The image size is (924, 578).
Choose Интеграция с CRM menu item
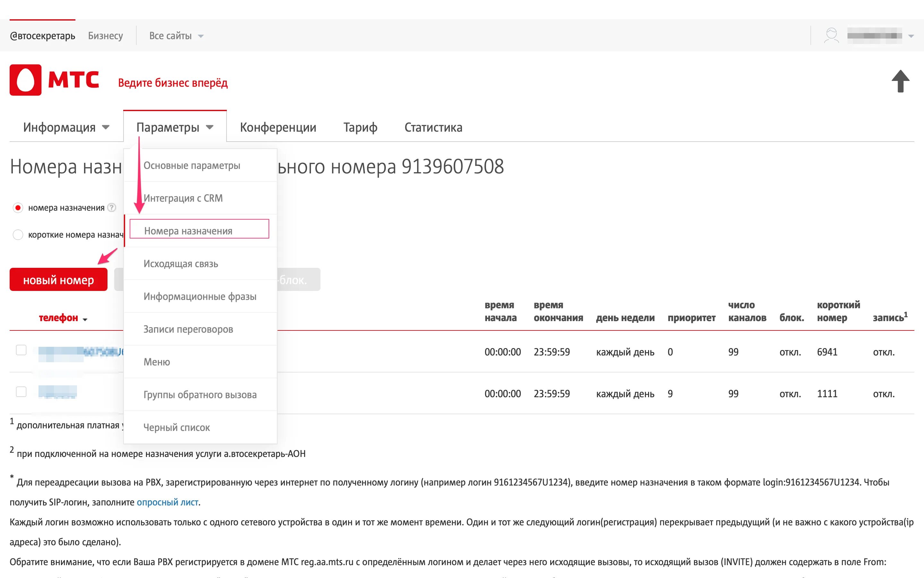tap(201, 198)
